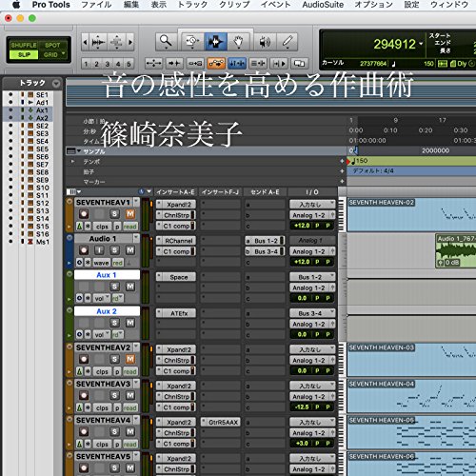Solo the Aux 2 track

tap(114, 323)
